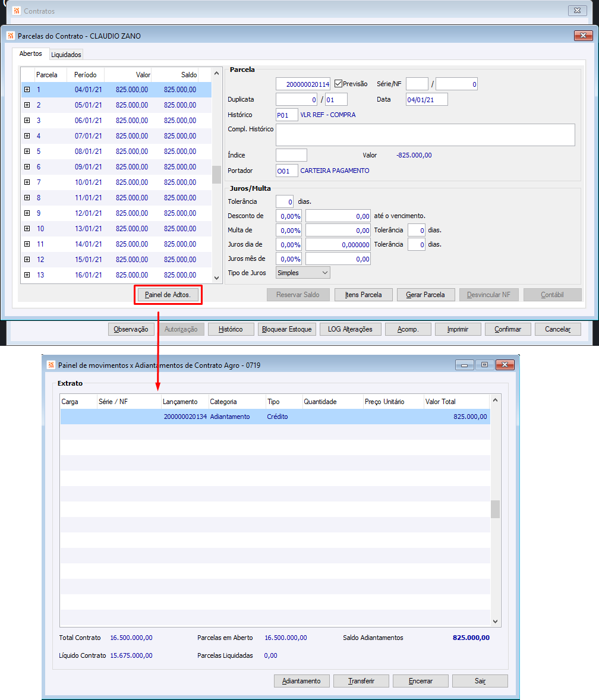The image size is (599, 700).
Task: Close the Painel de movimentos window
Action: [505, 365]
